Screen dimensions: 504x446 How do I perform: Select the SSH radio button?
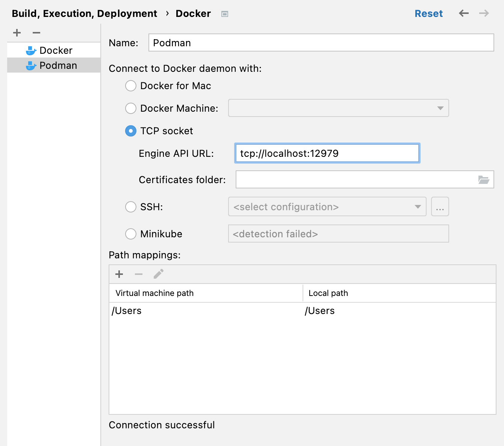click(131, 207)
